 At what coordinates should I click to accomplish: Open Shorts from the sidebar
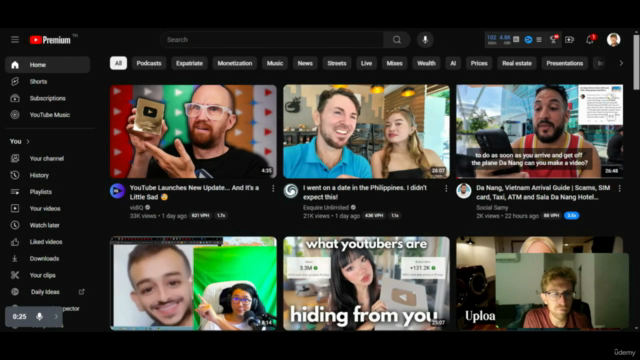48,82
